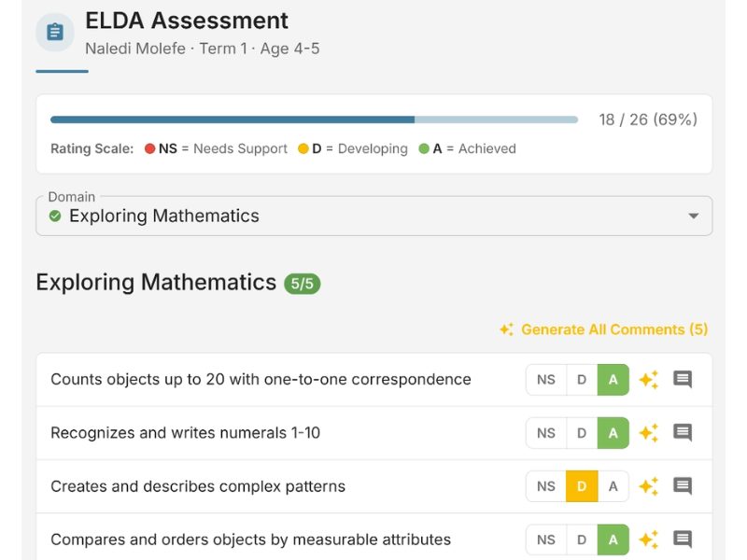
Task: Select NS for 'Compares and orders objects'
Action: pyautogui.click(x=545, y=539)
